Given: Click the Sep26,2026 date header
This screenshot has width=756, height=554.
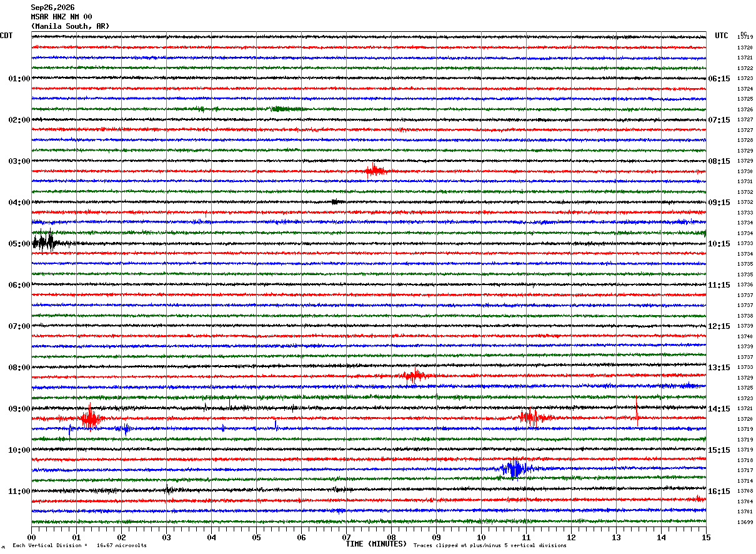Looking at the screenshot, I should tap(52, 8).
